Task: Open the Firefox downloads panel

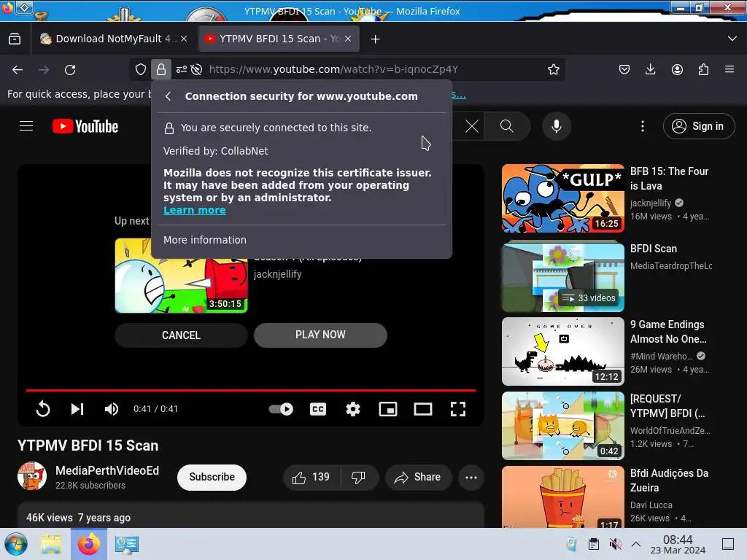Action: (650, 69)
